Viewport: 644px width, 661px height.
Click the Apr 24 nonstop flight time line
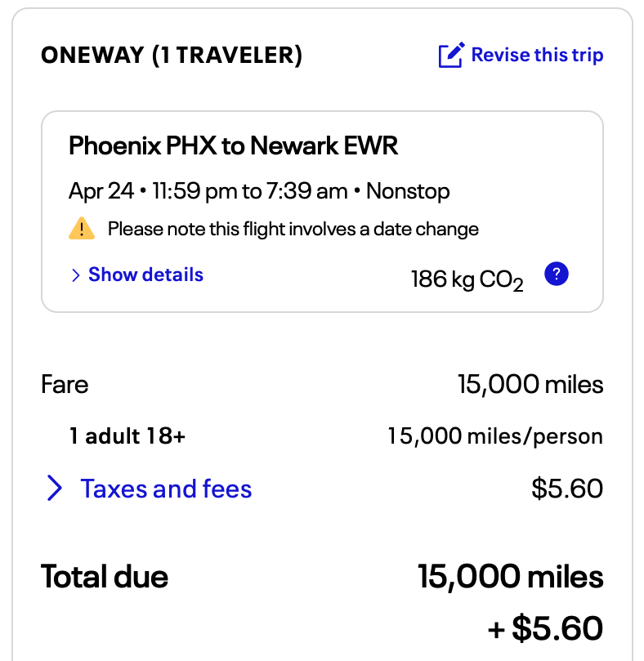[259, 191]
